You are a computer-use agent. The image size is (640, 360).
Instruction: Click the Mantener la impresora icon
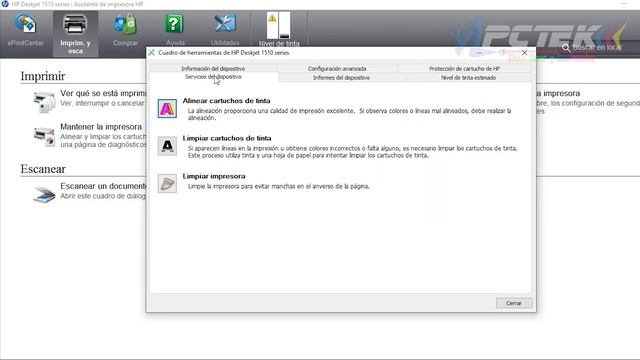(x=44, y=136)
